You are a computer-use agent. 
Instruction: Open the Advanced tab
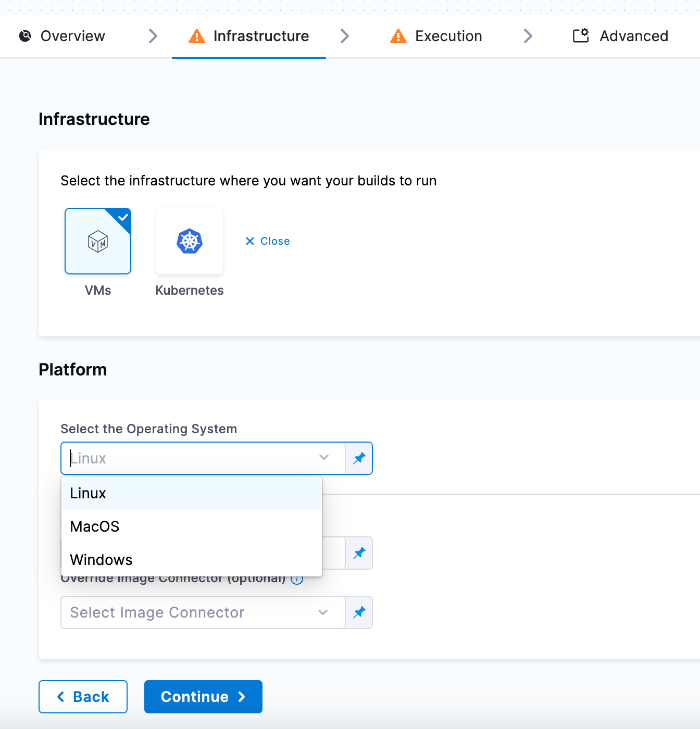(x=634, y=36)
